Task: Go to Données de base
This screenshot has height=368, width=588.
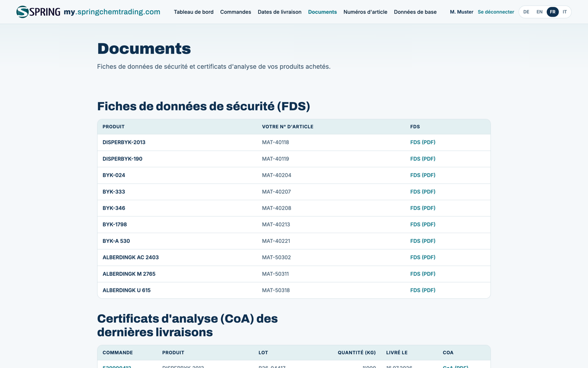Action: click(x=415, y=12)
